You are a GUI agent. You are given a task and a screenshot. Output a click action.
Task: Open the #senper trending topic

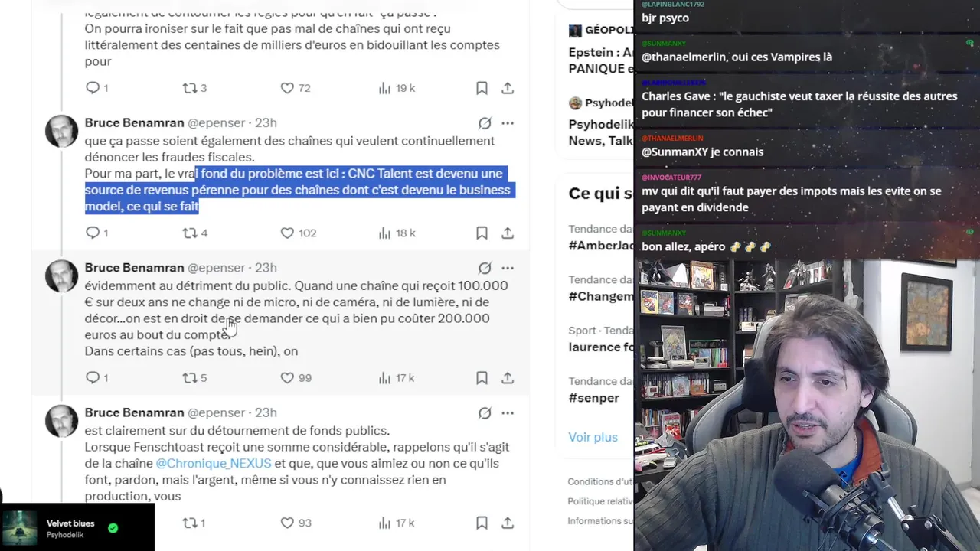[x=594, y=397]
